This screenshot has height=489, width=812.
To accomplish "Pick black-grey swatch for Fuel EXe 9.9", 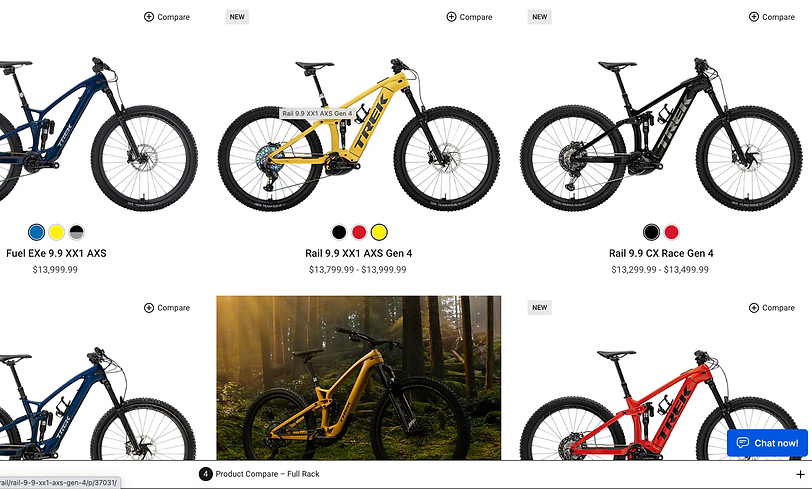I will pos(77,232).
